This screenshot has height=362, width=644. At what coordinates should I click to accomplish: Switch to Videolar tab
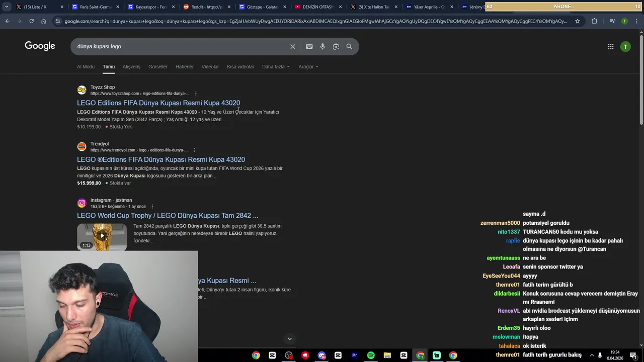(x=210, y=67)
